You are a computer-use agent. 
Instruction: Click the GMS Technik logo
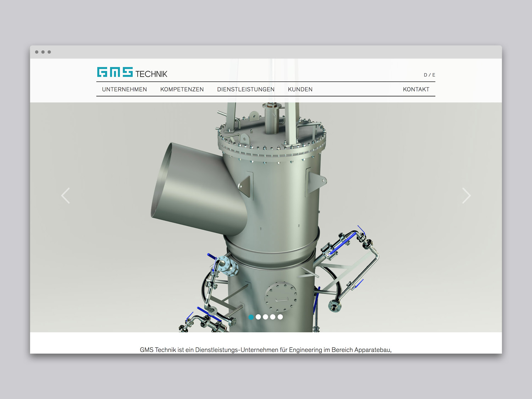coord(132,72)
